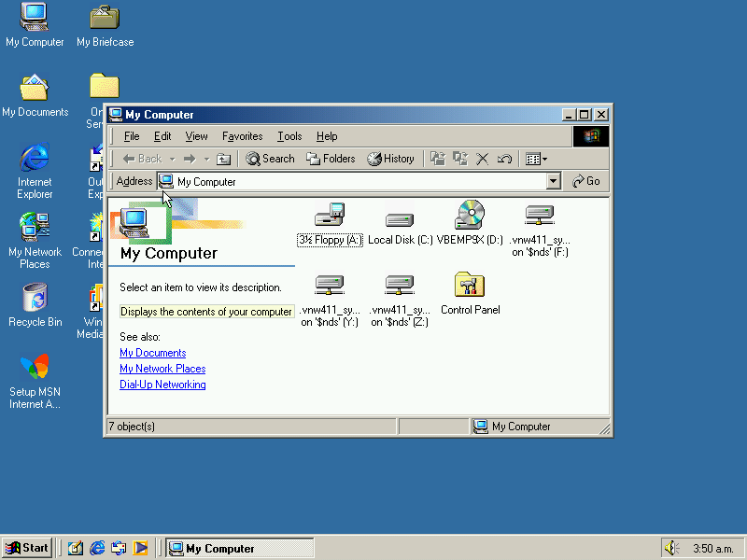Click the Undo toolbar icon
The image size is (747, 560).
click(504, 159)
